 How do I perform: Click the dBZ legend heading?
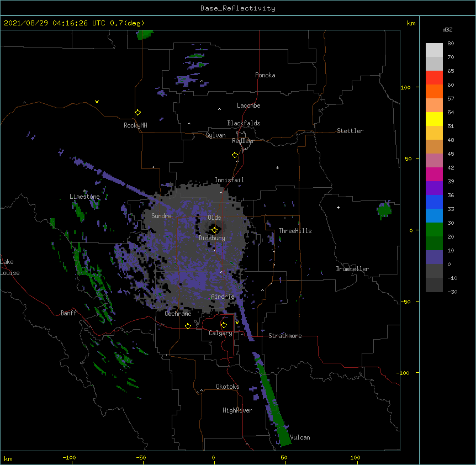pyautogui.click(x=447, y=30)
